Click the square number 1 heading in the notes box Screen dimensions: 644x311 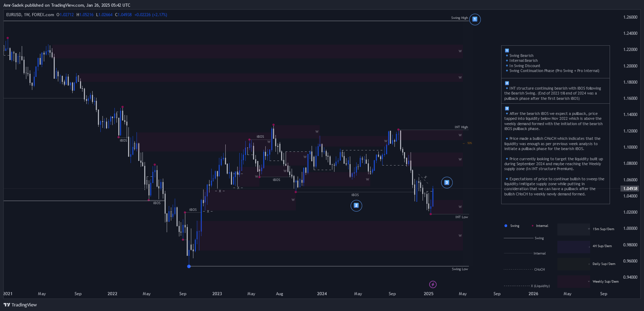click(507, 51)
